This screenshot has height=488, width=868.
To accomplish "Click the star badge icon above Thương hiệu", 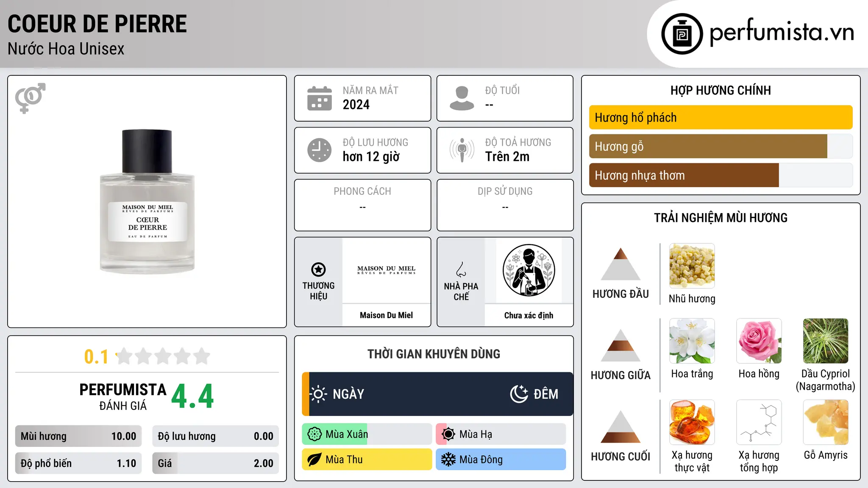I will [318, 269].
